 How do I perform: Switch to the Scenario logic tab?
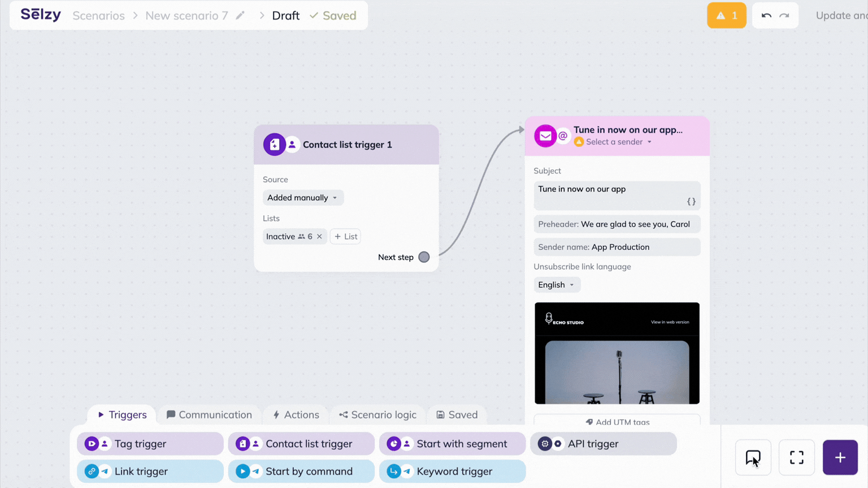tap(378, 415)
